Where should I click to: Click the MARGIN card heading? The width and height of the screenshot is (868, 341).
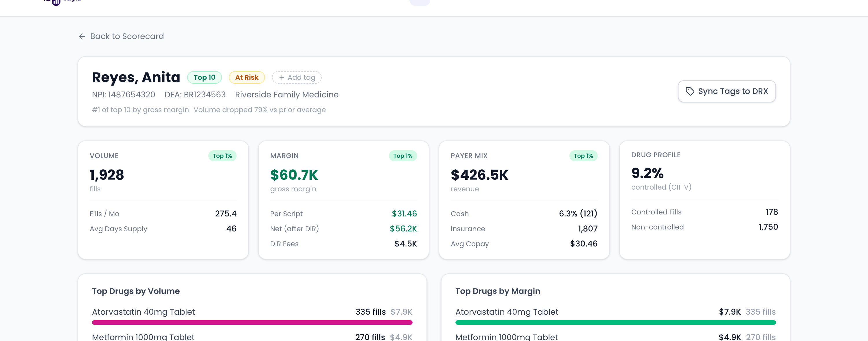point(284,156)
